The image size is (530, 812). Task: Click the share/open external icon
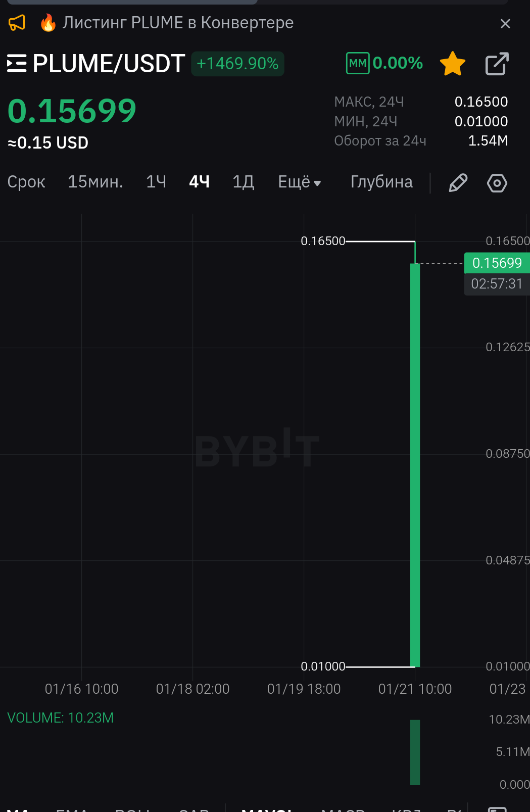pyautogui.click(x=497, y=64)
